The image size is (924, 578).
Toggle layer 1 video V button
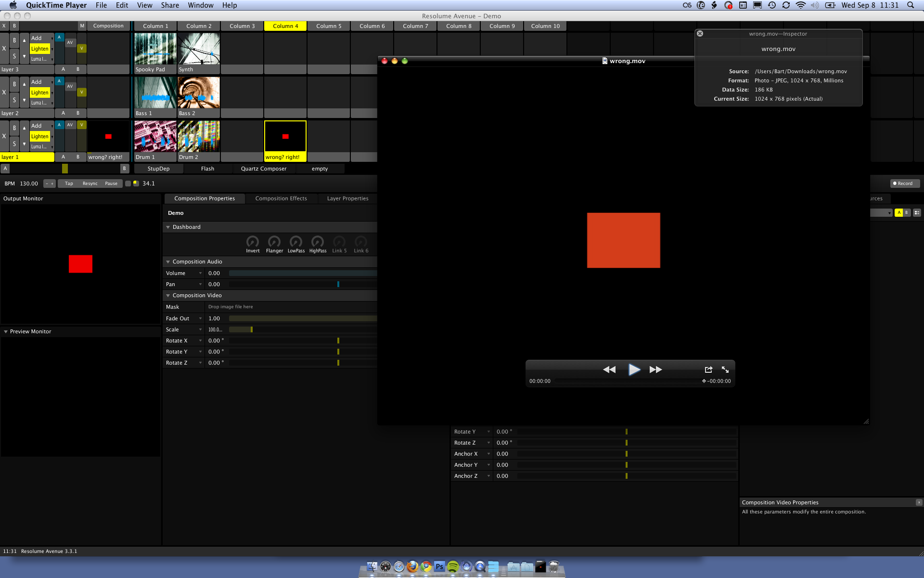82,125
